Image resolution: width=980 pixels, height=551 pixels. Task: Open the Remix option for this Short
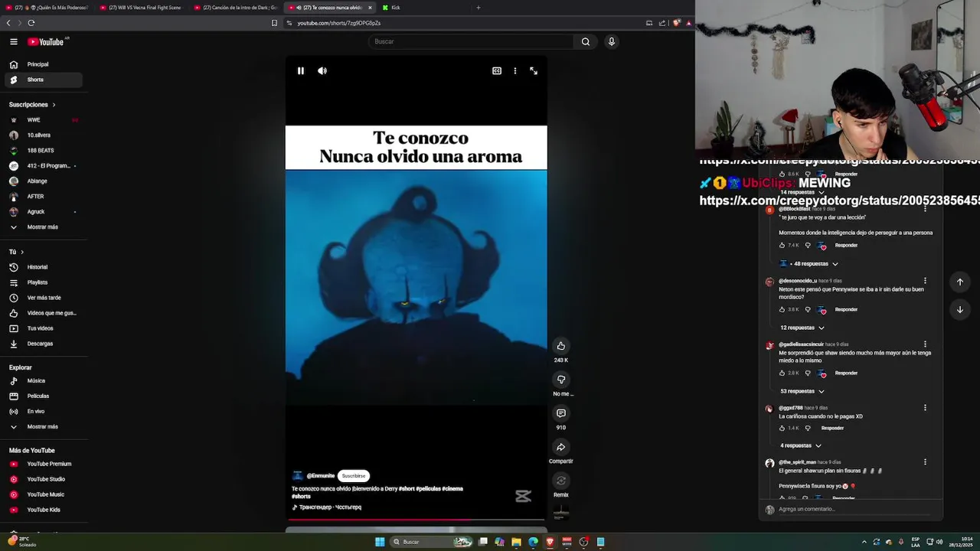click(561, 481)
